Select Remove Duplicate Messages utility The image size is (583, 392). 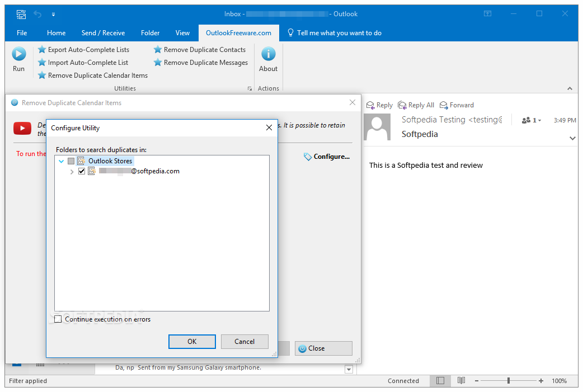tap(201, 63)
